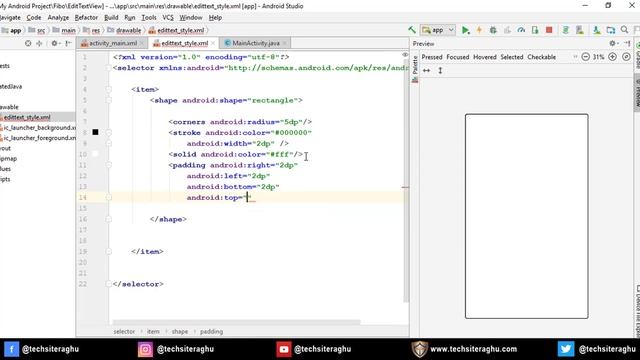Open the Run menu
This screenshot has height=360, width=640.
click(x=129, y=18)
